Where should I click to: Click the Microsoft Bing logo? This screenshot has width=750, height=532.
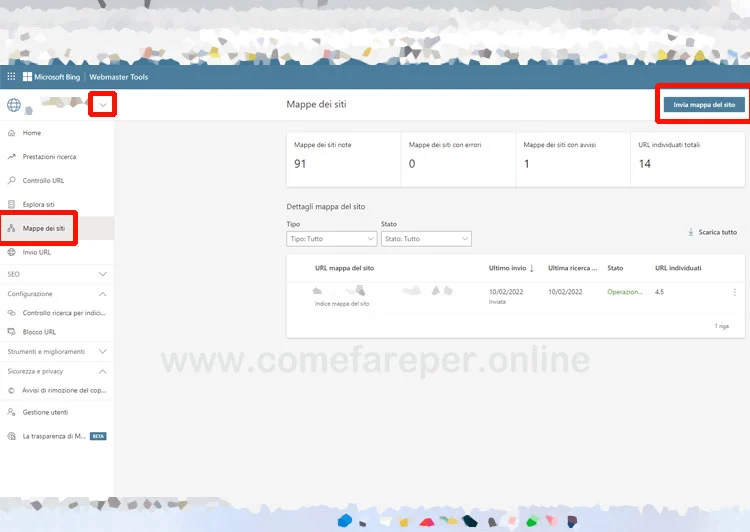tap(52, 77)
